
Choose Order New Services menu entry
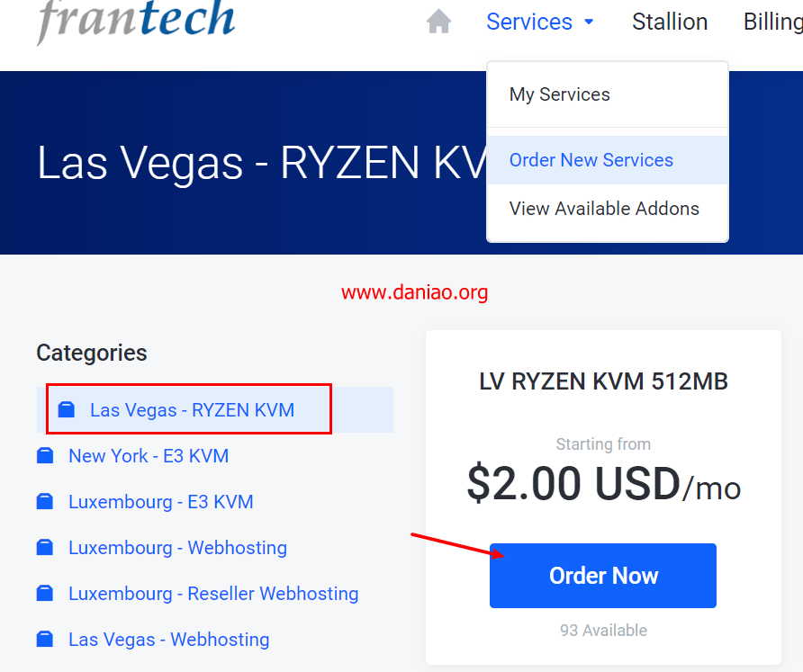[x=591, y=160]
